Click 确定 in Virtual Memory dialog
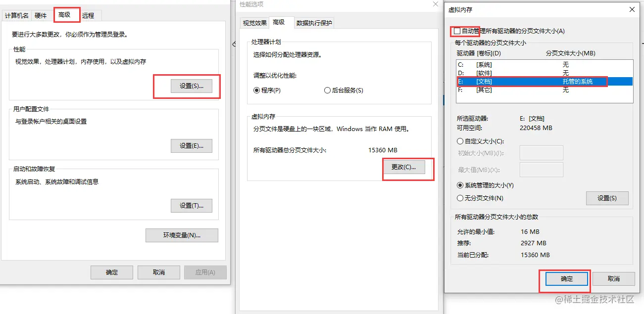Viewport: 644px width, 314px height. click(567, 279)
